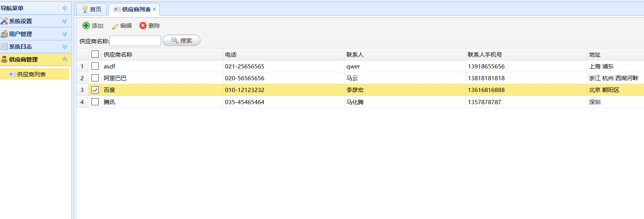This screenshot has width=644, height=219.
Task: Toggle the select-all checkbox in table header
Action: [95, 54]
